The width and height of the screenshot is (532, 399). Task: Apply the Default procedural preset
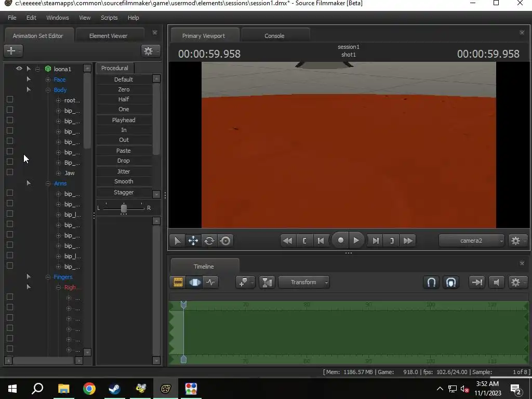(x=124, y=79)
